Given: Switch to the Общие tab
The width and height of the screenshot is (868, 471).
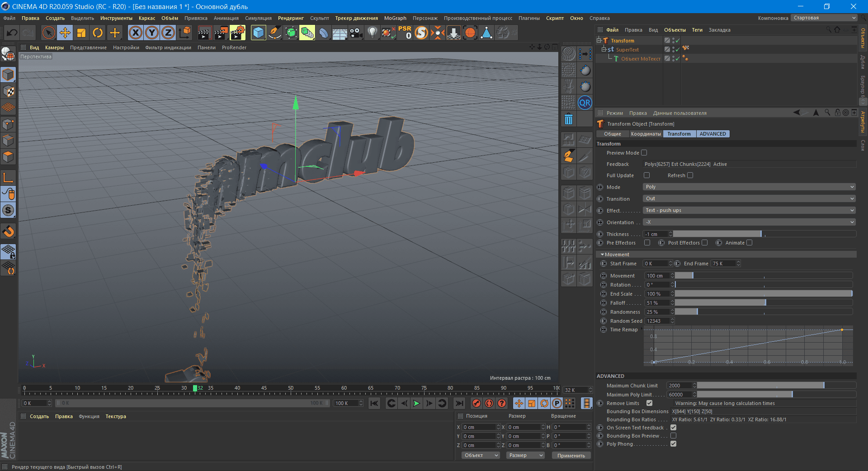Looking at the screenshot, I should click(x=613, y=134).
